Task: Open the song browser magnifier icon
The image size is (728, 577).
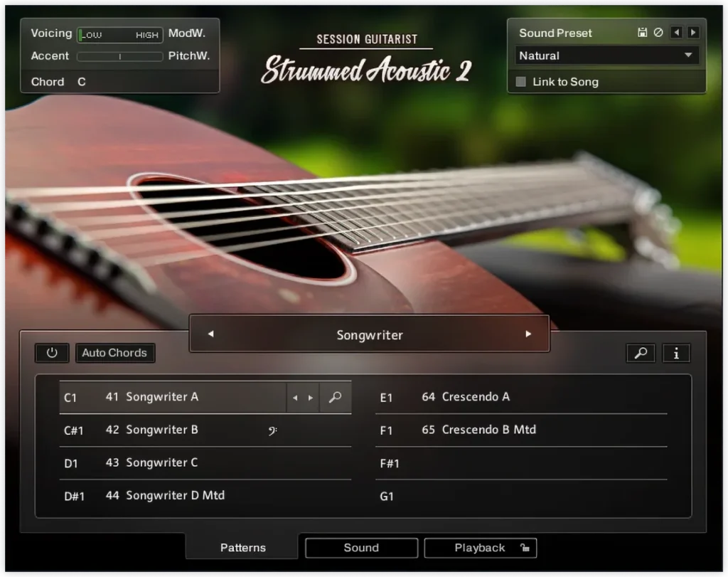Action: click(641, 354)
